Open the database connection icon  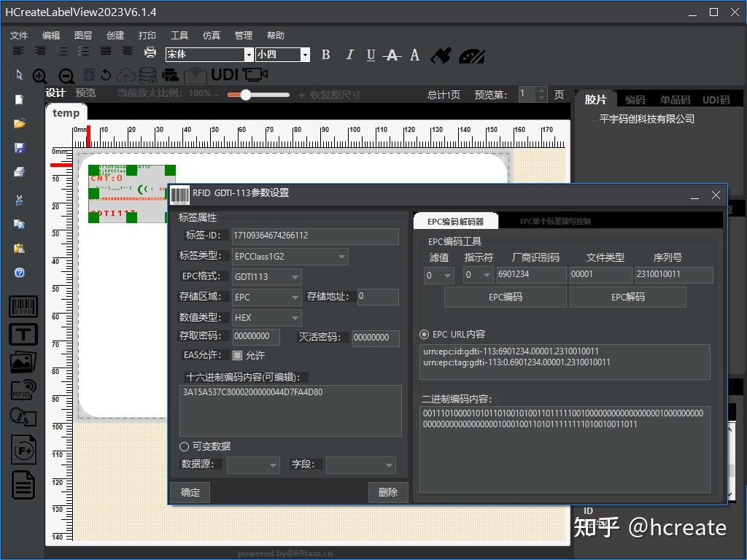[x=146, y=75]
